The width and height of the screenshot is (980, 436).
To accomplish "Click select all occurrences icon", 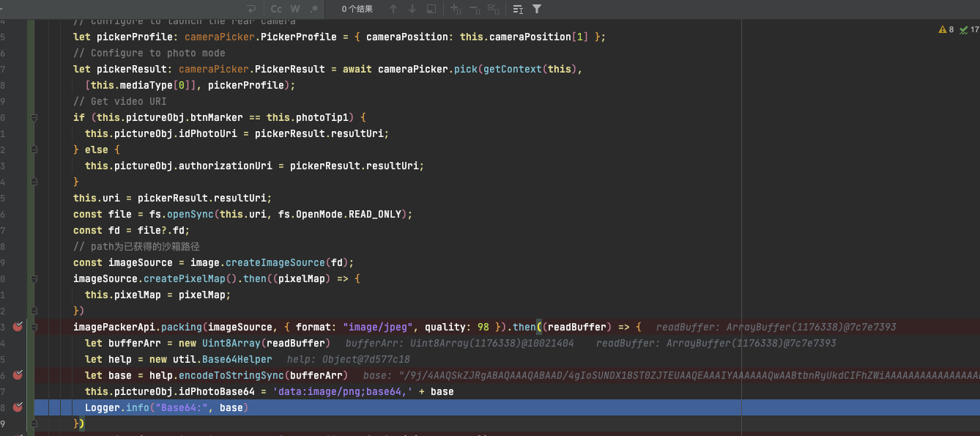I will click(494, 9).
